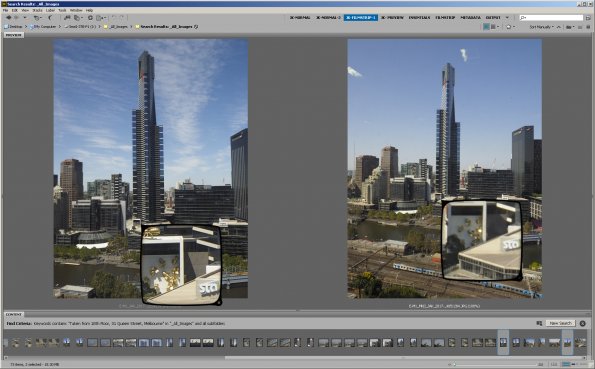Open the Sort Manually dropdown
This screenshot has width=595, height=369.
coord(541,27)
